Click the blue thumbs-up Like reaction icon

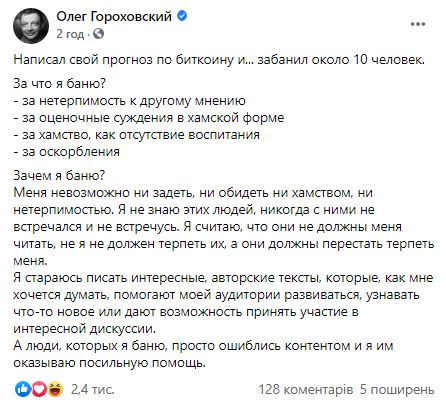(24, 389)
